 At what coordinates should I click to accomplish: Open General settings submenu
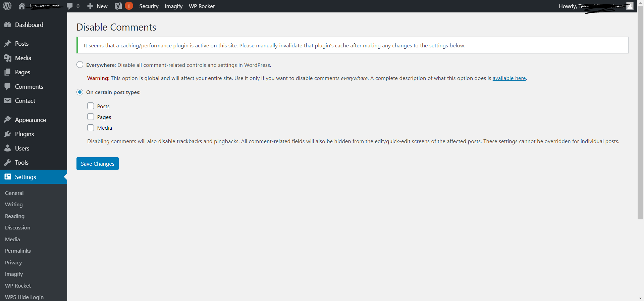[x=14, y=193]
